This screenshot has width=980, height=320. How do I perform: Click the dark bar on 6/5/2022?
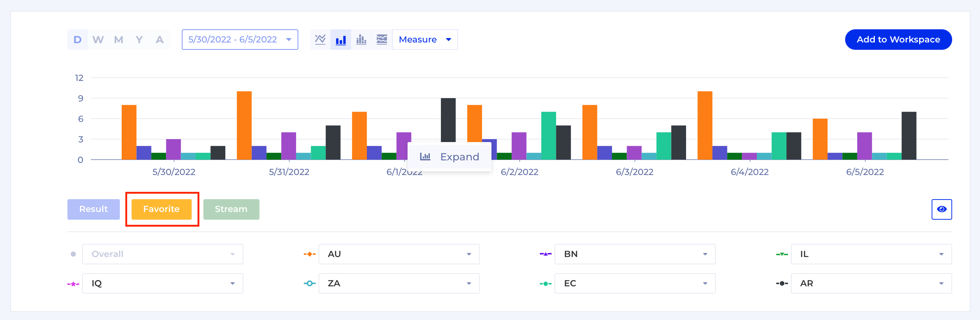pyautogui.click(x=909, y=136)
